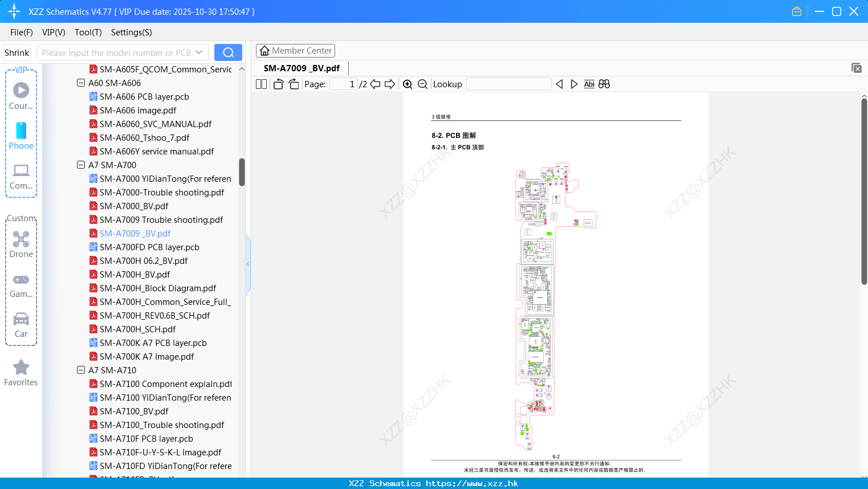This screenshot has height=489, width=868.
Task: Open SM-A700H_Block Diagram.pdf
Action: 158,288
